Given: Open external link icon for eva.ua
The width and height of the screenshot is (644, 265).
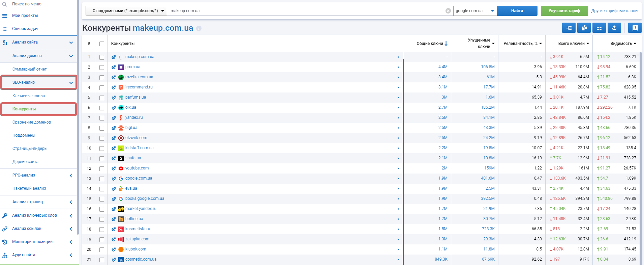Looking at the screenshot, I should [x=114, y=189].
